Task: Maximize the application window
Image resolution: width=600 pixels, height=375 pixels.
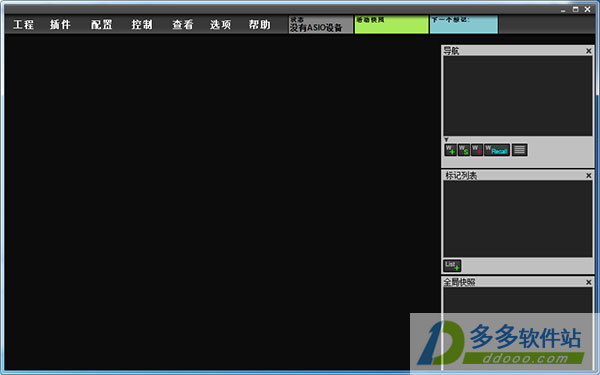Action: [x=576, y=10]
